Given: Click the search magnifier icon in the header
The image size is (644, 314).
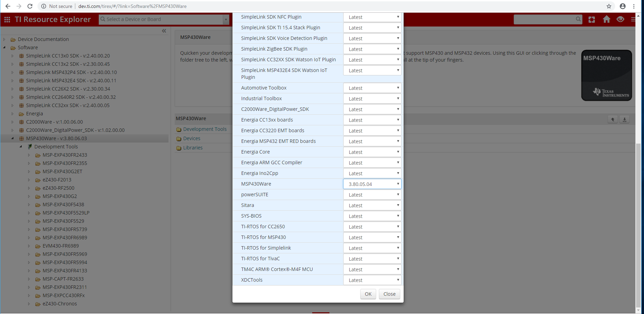Looking at the screenshot, I should coord(578,19).
